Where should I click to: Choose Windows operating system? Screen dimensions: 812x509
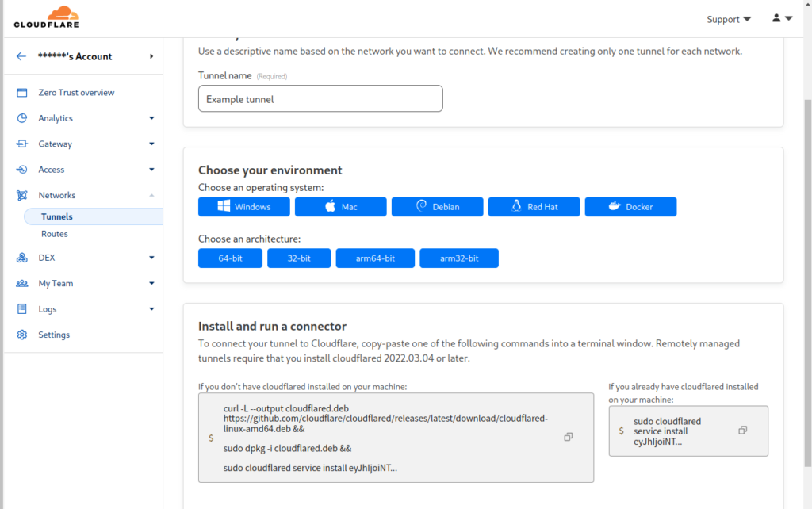pos(244,207)
